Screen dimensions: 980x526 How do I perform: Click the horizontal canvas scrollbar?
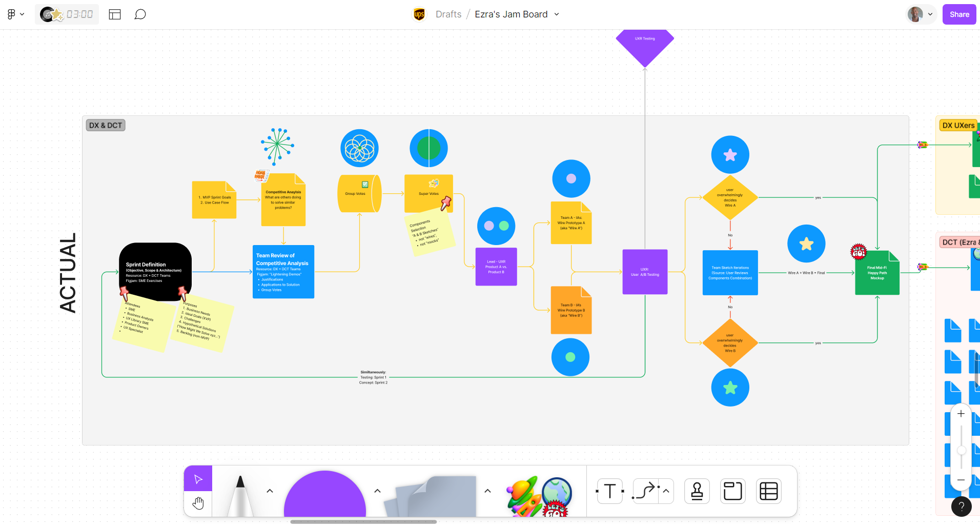(x=363, y=522)
